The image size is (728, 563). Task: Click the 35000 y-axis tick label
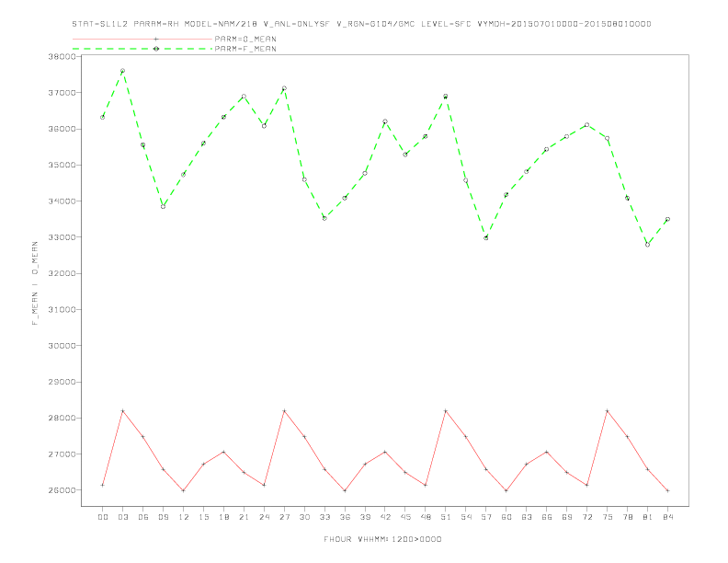(62, 165)
